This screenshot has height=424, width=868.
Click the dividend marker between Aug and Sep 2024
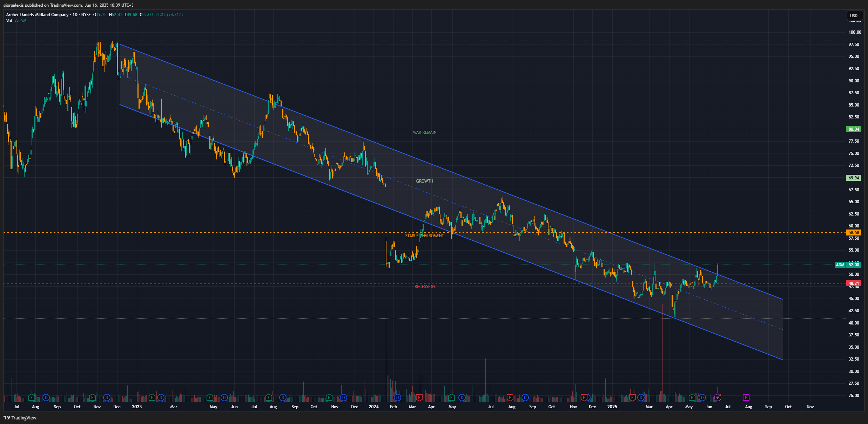(525, 398)
